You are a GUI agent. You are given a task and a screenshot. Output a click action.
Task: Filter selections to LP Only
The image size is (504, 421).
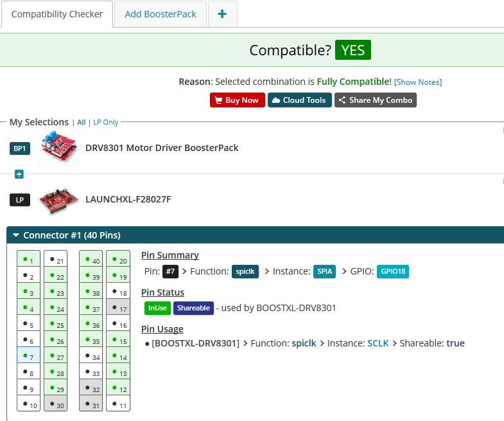[106, 122]
